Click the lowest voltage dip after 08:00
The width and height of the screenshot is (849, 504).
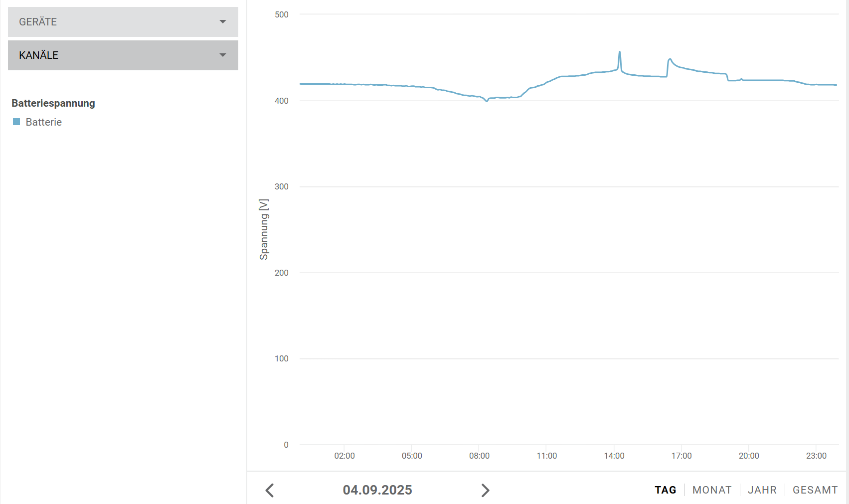[487, 101]
